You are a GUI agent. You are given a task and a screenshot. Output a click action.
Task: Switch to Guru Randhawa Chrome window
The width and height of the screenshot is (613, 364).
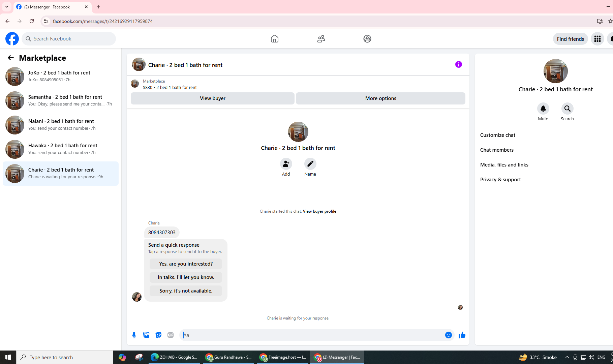229,357
